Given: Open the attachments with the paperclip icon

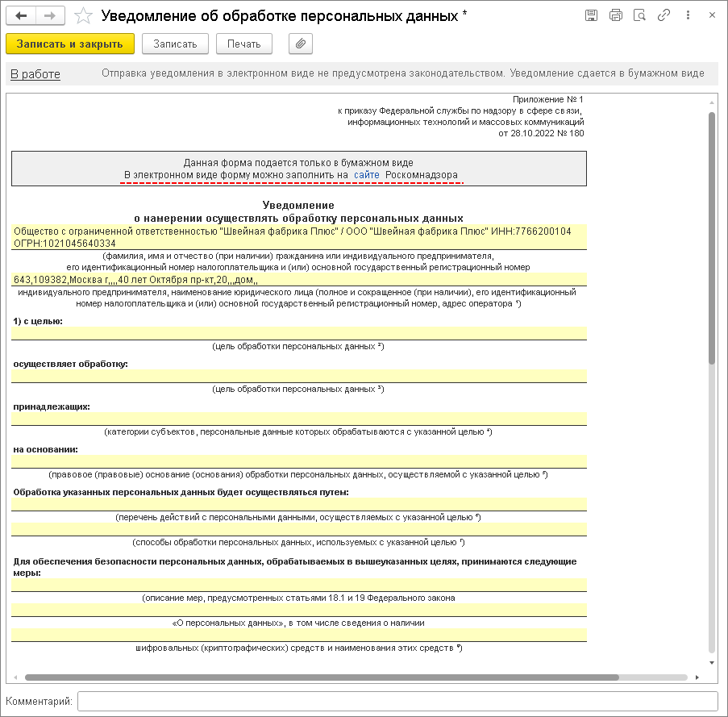Looking at the screenshot, I should click(x=301, y=44).
